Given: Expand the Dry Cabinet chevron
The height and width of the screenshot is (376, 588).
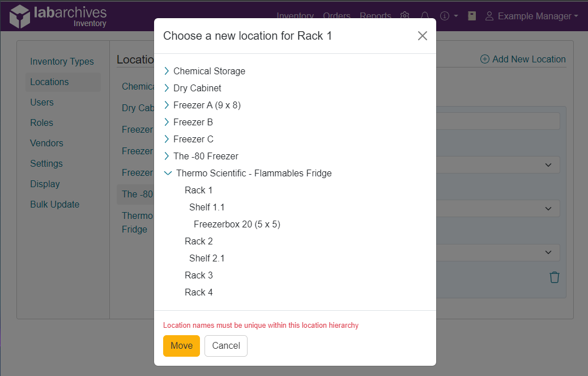Looking at the screenshot, I should pyautogui.click(x=167, y=88).
